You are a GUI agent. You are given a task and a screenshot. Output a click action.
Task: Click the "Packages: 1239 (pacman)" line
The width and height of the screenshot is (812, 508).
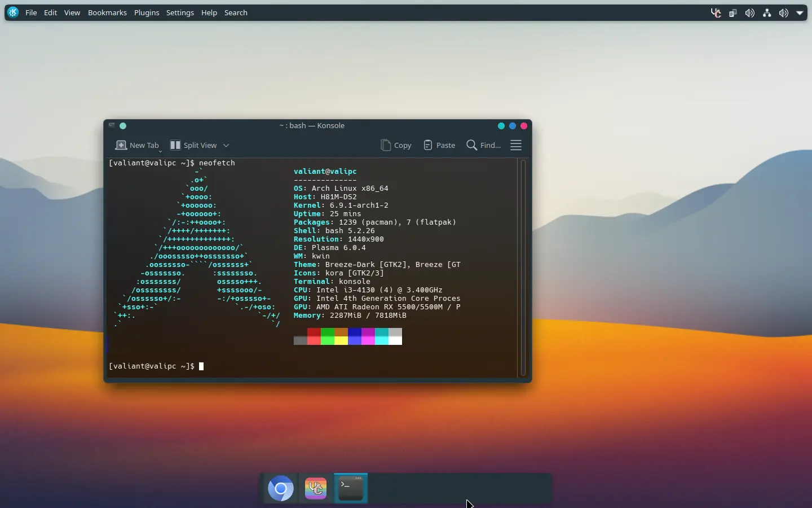(375, 222)
